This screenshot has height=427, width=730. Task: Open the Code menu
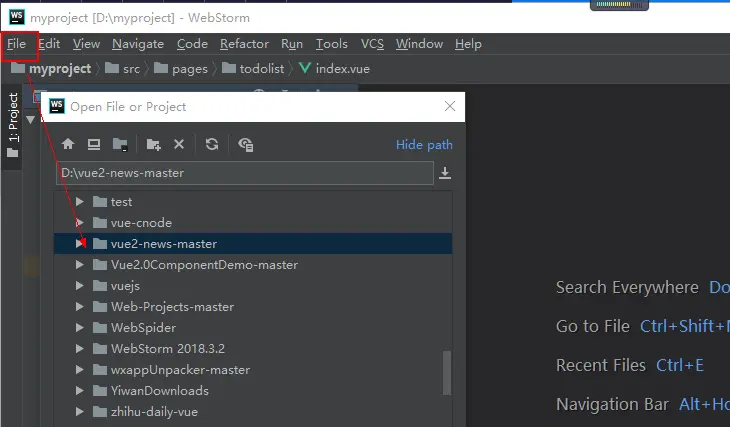click(x=192, y=44)
